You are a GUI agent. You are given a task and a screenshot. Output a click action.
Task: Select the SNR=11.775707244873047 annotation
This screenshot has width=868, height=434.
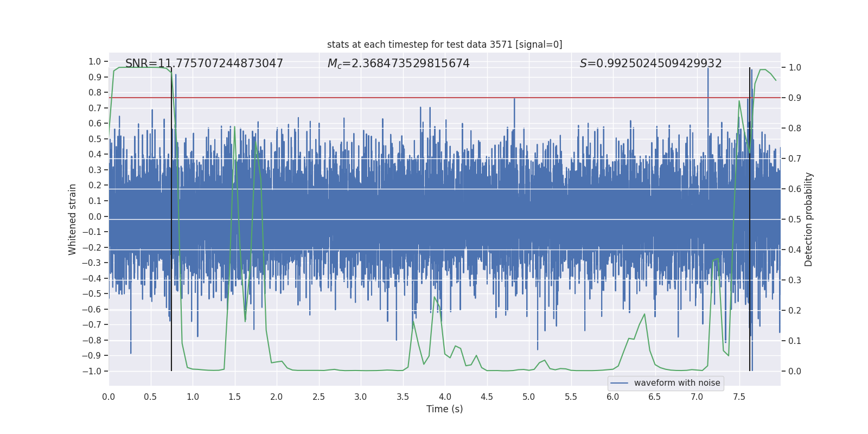point(204,63)
